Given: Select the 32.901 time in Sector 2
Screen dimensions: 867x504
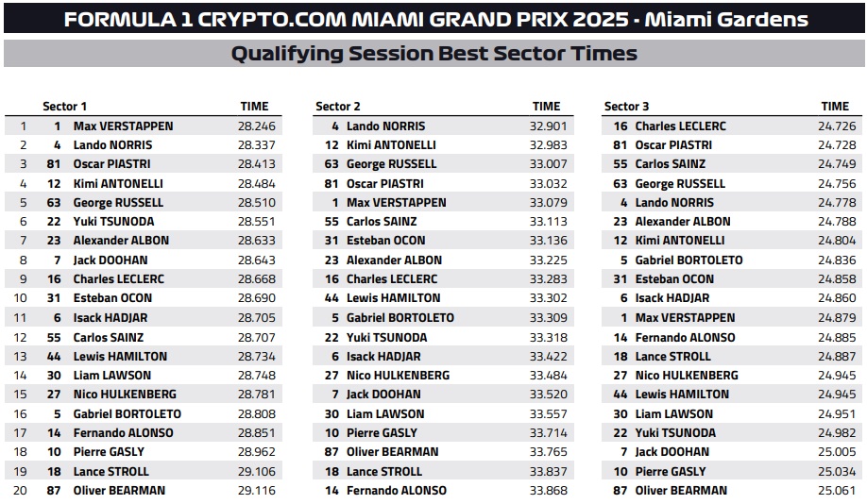Looking at the screenshot, I should 548,126.
